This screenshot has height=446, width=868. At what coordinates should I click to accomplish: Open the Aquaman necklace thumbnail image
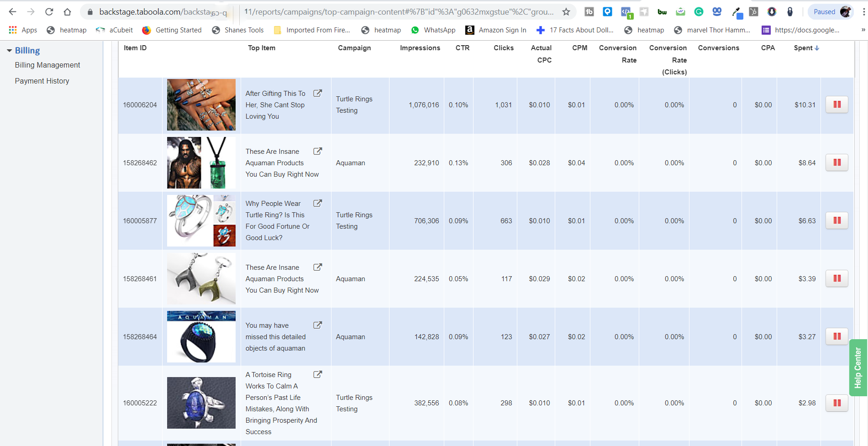click(201, 163)
